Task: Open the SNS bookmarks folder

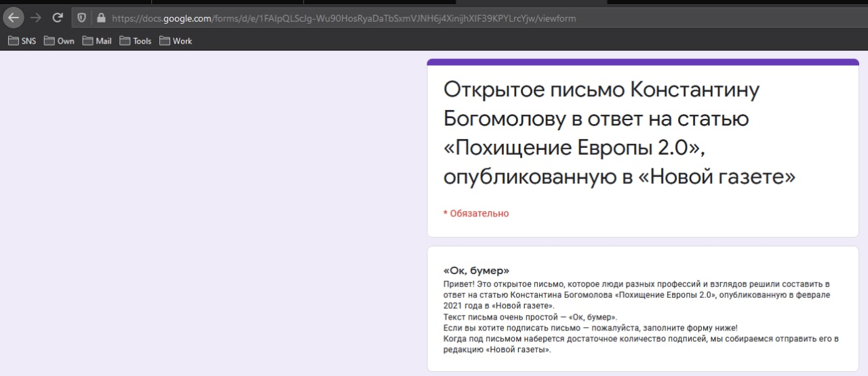Action: (22, 41)
